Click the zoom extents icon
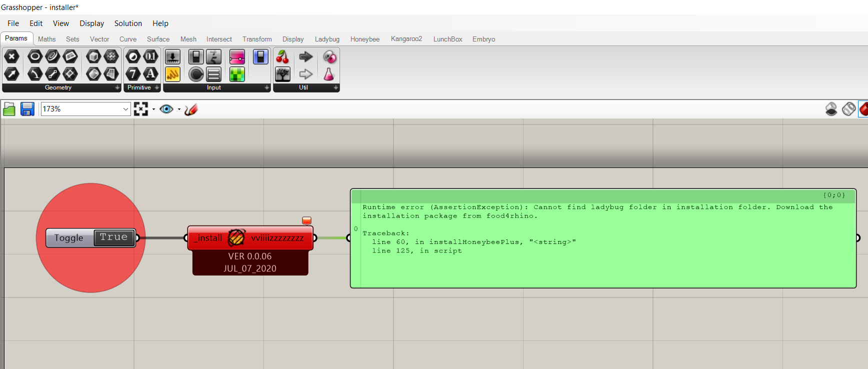The image size is (868, 369). 141,109
